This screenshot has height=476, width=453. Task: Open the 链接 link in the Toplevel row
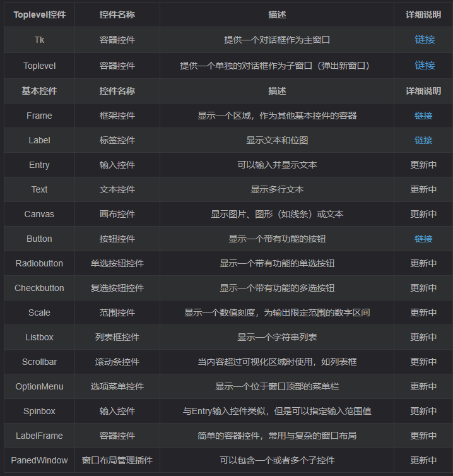425,65
